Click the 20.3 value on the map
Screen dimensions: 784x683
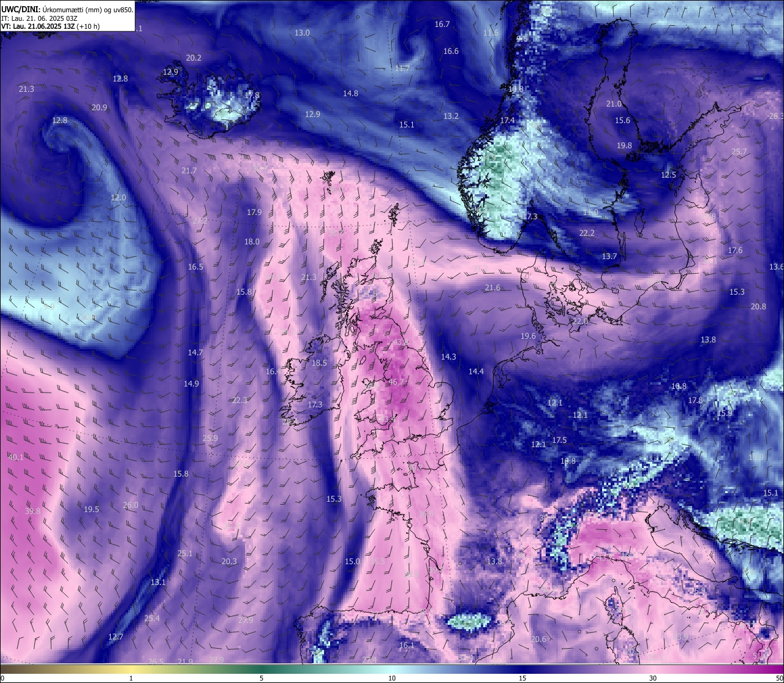[x=229, y=561]
